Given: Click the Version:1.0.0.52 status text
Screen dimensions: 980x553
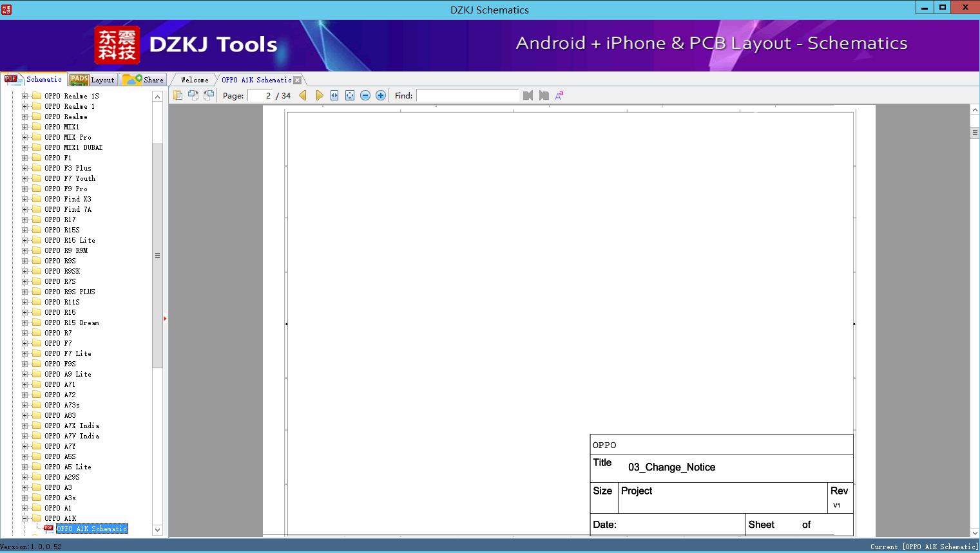Looking at the screenshot, I should coord(31,547).
